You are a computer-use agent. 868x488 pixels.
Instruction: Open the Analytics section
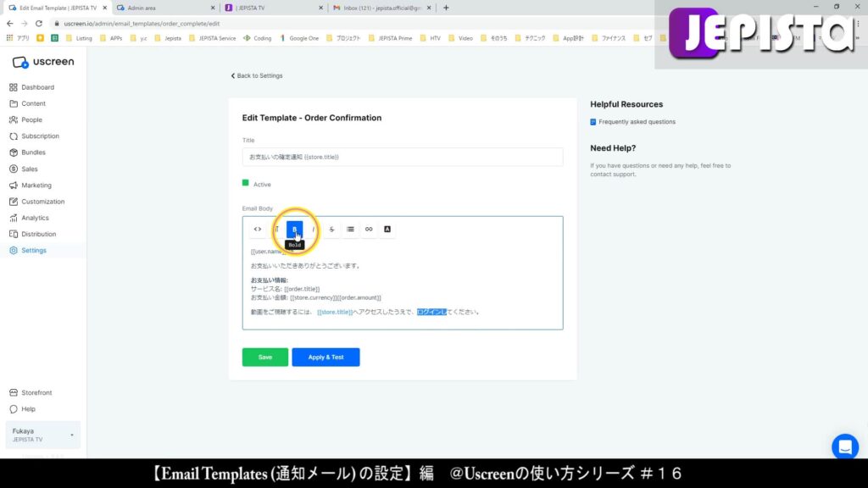pyautogui.click(x=35, y=218)
